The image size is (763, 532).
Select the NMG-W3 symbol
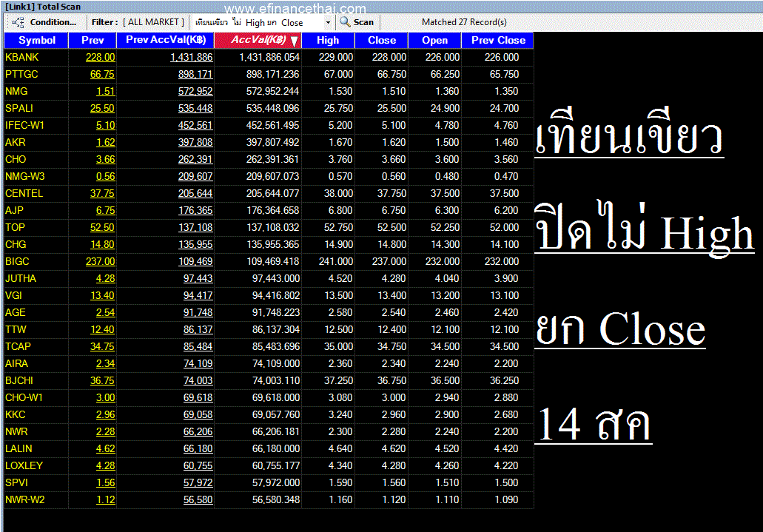[x=25, y=177]
